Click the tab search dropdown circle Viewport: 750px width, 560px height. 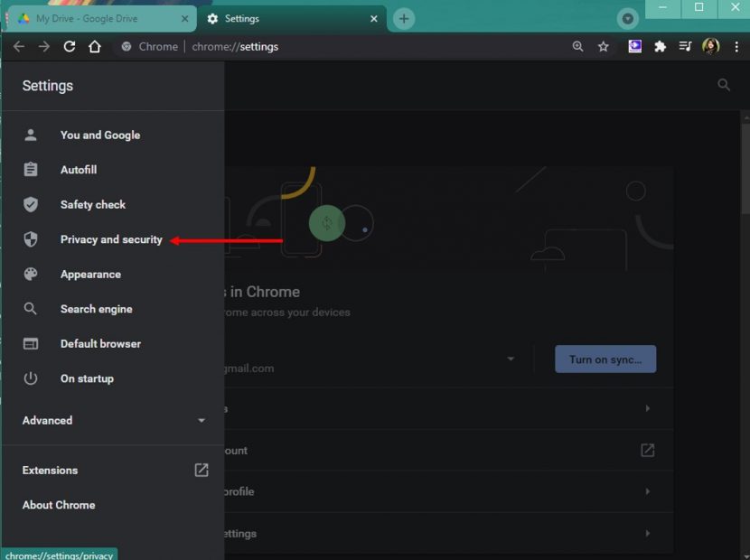(x=627, y=19)
